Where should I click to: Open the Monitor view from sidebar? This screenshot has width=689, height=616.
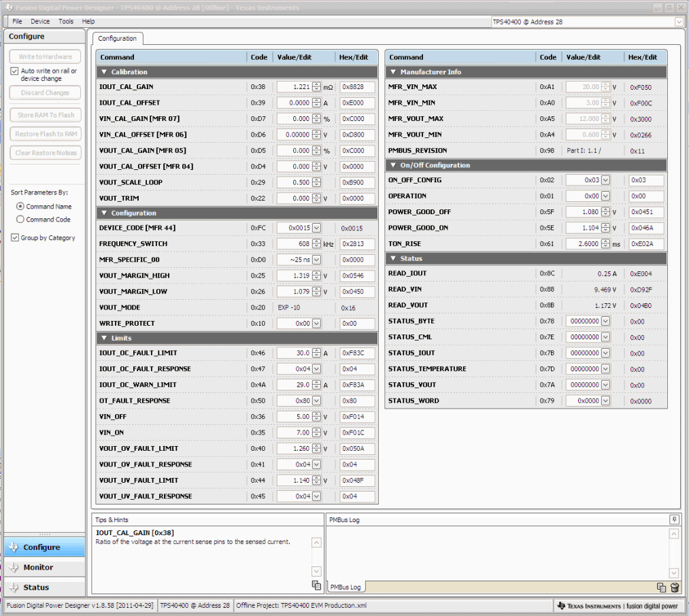(x=44, y=567)
